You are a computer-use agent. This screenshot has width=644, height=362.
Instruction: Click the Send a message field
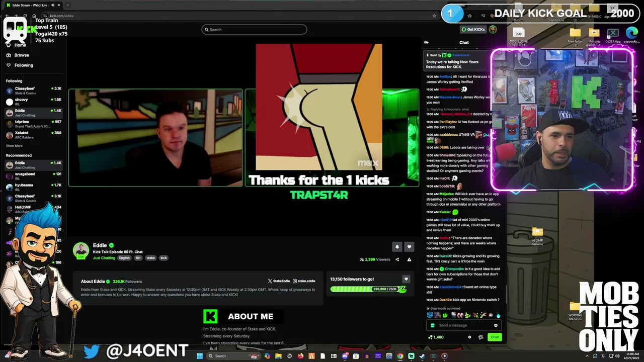[464, 325]
